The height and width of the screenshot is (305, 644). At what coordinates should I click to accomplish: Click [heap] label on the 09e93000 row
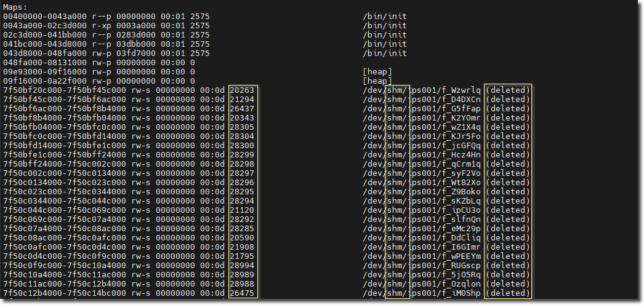click(377, 72)
